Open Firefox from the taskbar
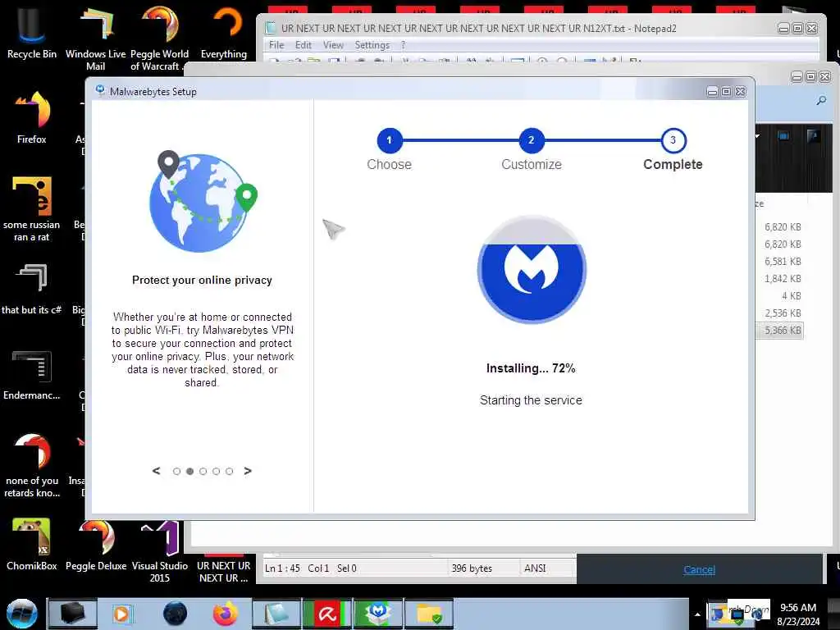 225,614
